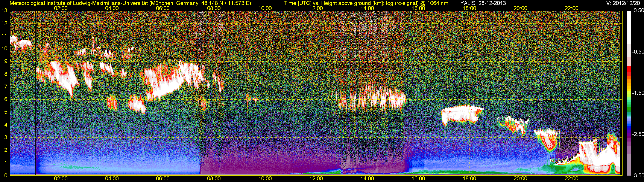The image size is (644, 182).
Task: Click the 12 km height axis label
Action: 5,23
